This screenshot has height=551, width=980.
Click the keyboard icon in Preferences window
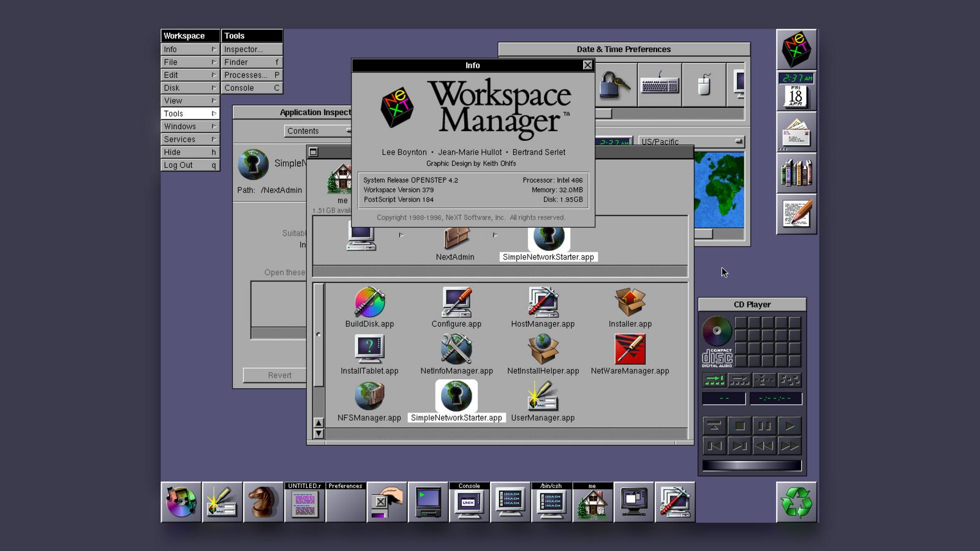click(x=660, y=85)
